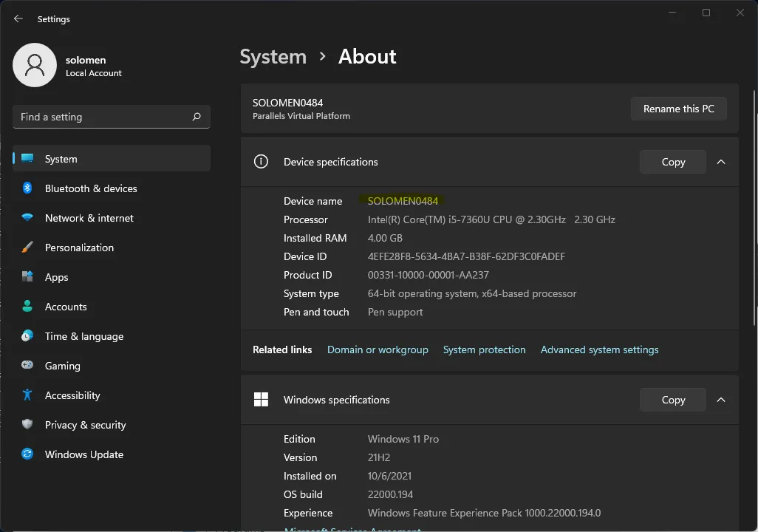Open Accessibility settings
Screen dimensions: 758x532
point(112,395)
